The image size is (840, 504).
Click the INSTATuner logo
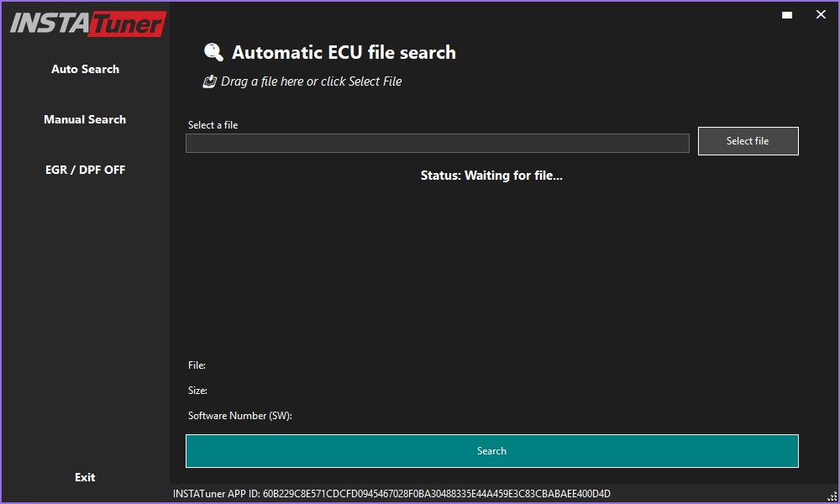84,24
